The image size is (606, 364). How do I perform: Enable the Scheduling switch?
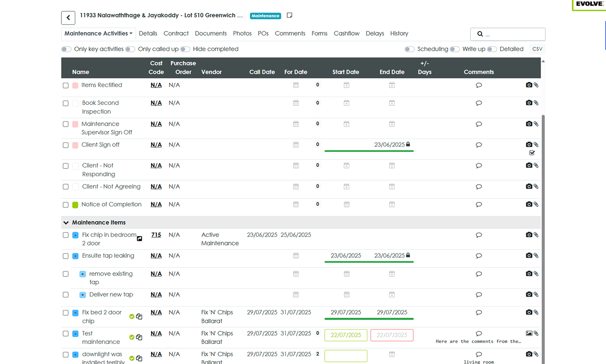(x=409, y=49)
